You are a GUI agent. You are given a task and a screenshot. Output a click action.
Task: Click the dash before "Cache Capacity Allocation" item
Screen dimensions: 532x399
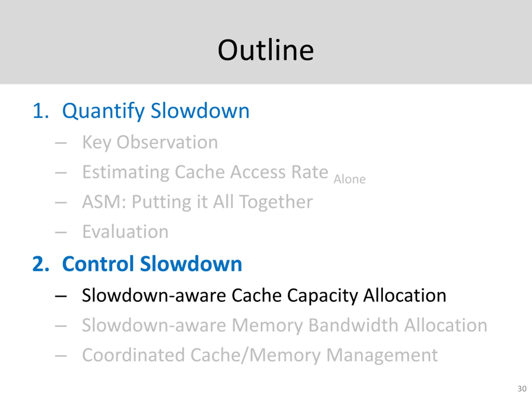[x=61, y=296]
